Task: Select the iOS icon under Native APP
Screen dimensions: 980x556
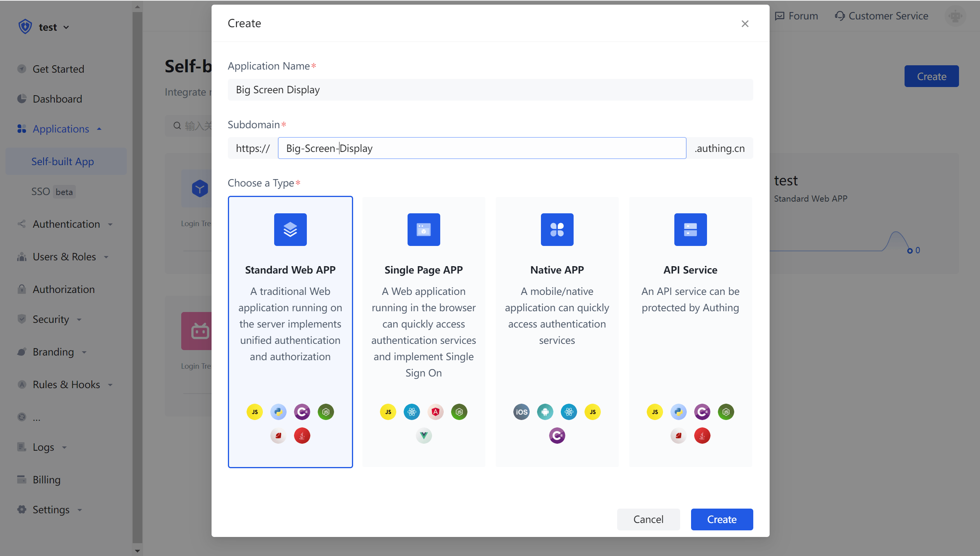Action: tap(521, 412)
